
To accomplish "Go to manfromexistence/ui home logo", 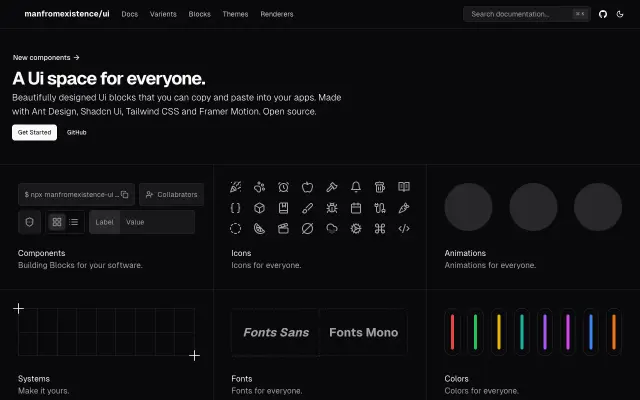I will [x=67, y=14].
